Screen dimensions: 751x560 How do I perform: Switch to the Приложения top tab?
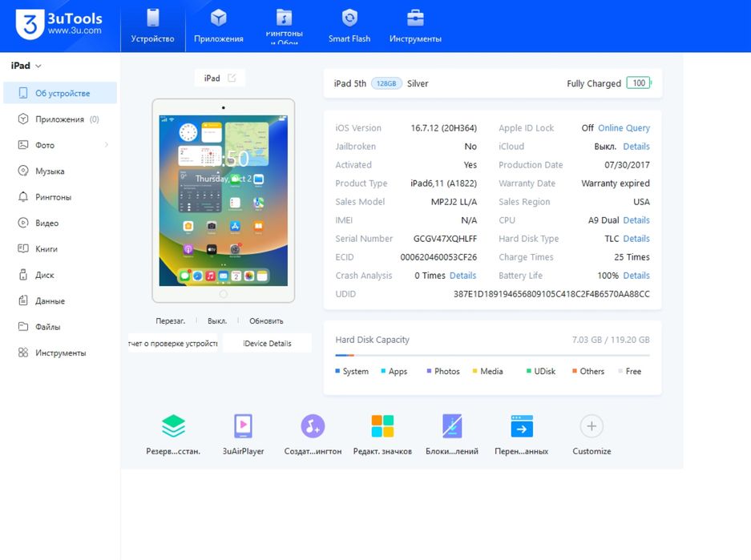(x=218, y=26)
